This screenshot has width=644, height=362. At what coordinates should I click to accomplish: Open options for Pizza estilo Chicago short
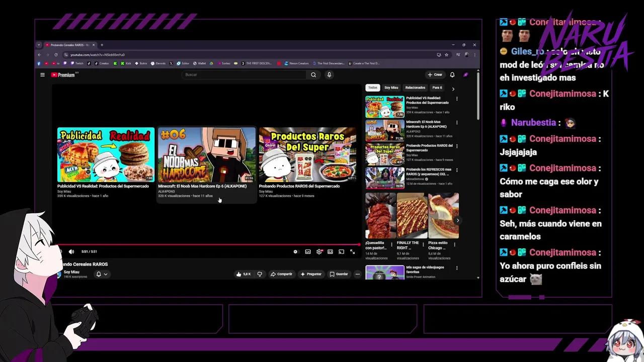[x=455, y=245]
